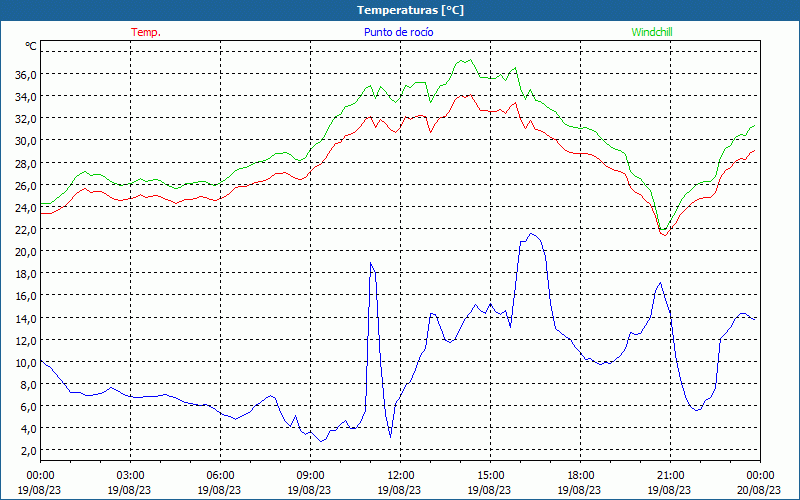Click the 32,0 y-axis value
Image resolution: width=800 pixels, height=500 pixels.
tap(26, 118)
